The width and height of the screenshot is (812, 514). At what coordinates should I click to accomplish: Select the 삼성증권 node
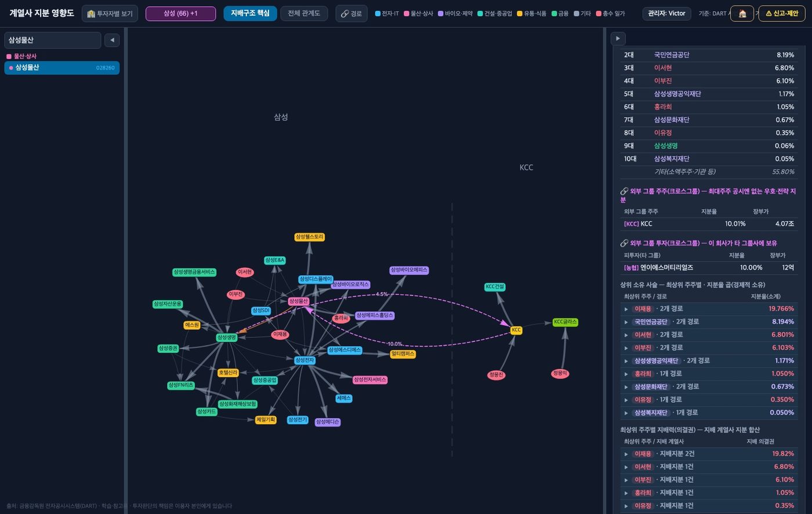168,348
